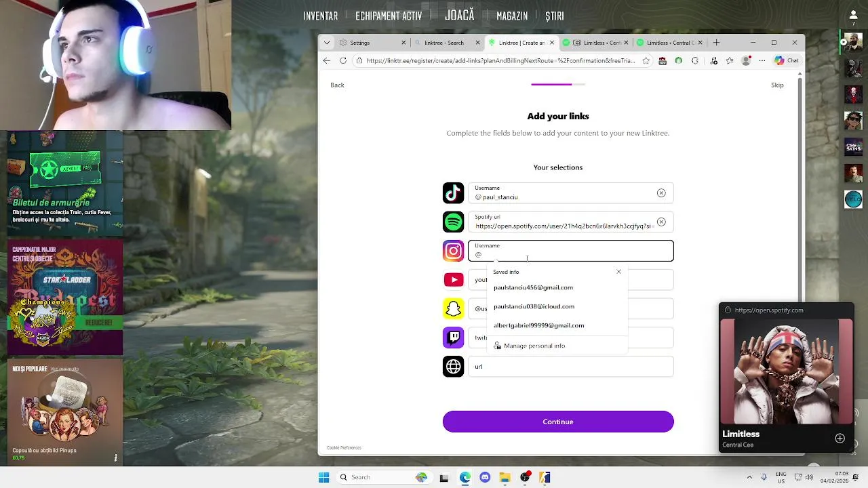The width and height of the screenshot is (868, 488).
Task: Open the Windows Start menu
Action: 324,477
